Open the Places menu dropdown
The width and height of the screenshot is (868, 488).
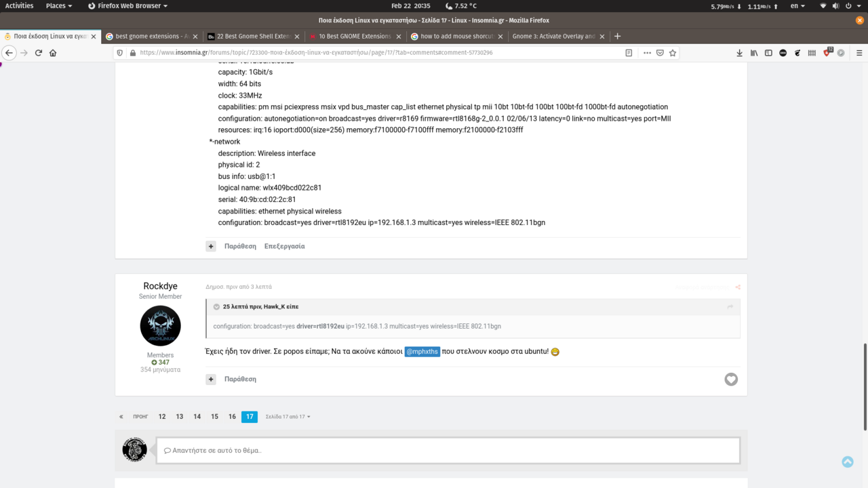click(x=59, y=5)
